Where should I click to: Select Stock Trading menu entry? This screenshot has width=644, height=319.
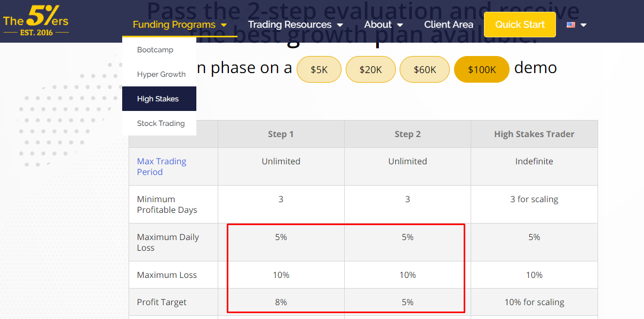point(159,123)
